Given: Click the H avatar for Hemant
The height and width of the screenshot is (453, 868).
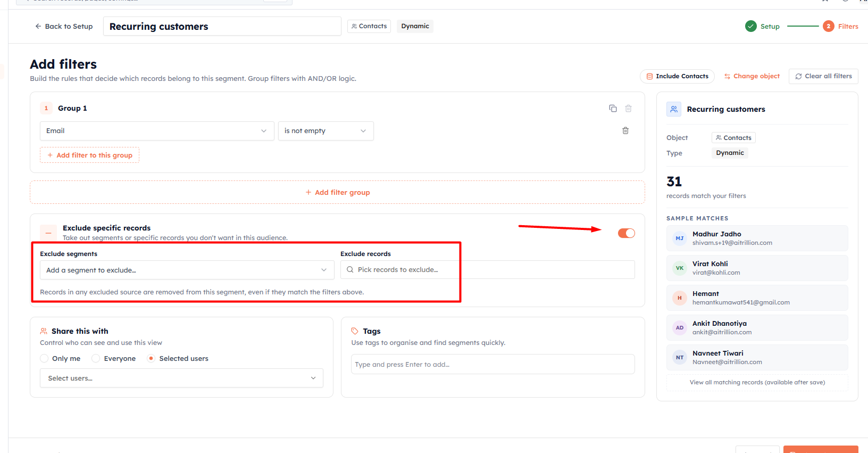Looking at the screenshot, I should pyautogui.click(x=680, y=298).
